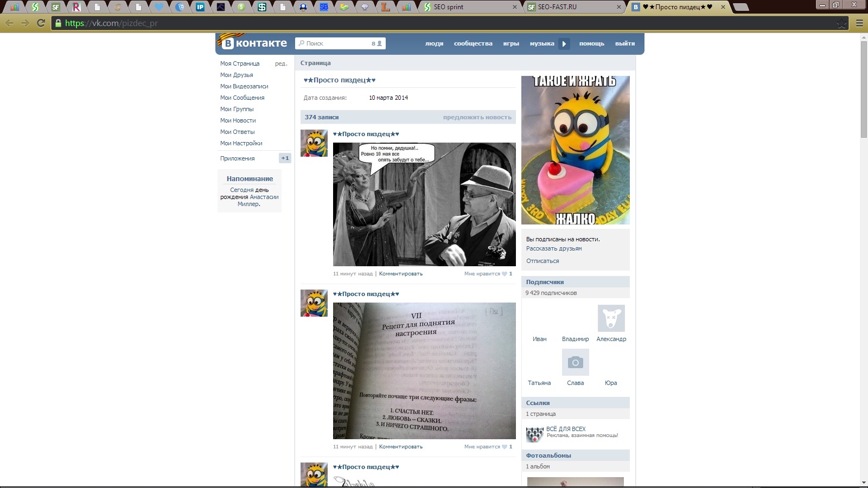The width and height of the screenshot is (868, 488).
Task: Open a new browser tab
Action: click(x=741, y=7)
